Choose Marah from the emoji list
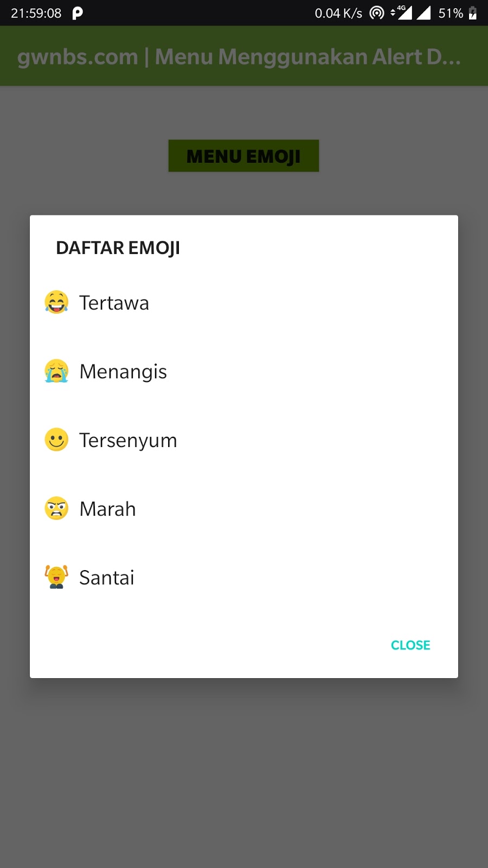488x868 pixels. coord(244,508)
